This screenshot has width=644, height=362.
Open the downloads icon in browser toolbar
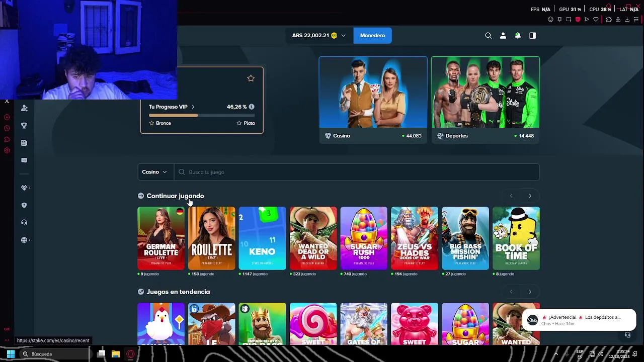627,19
